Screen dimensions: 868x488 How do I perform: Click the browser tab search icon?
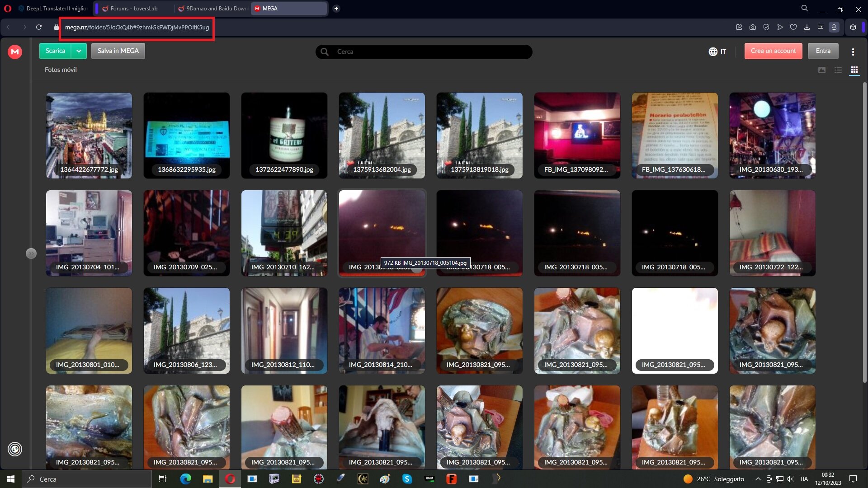pyautogui.click(x=805, y=9)
